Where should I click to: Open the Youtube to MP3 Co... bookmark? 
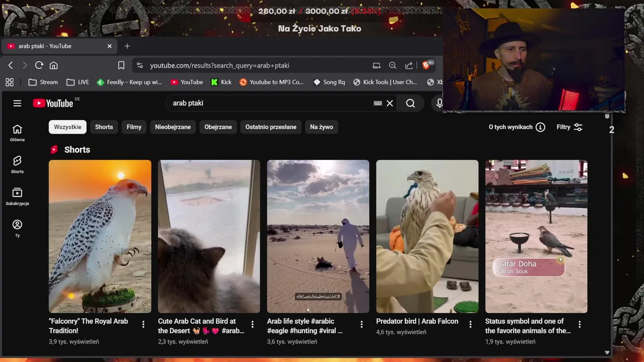click(x=272, y=82)
